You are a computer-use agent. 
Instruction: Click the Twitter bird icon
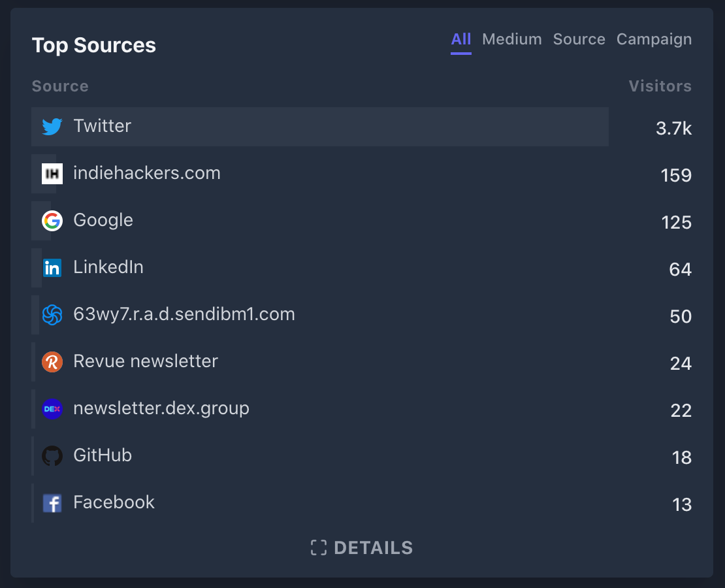coord(52,126)
